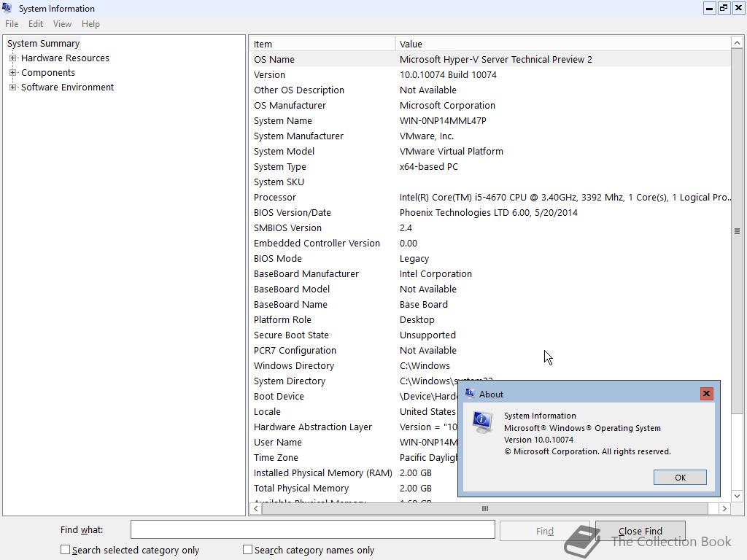Select the System Name row

[x=489, y=120]
